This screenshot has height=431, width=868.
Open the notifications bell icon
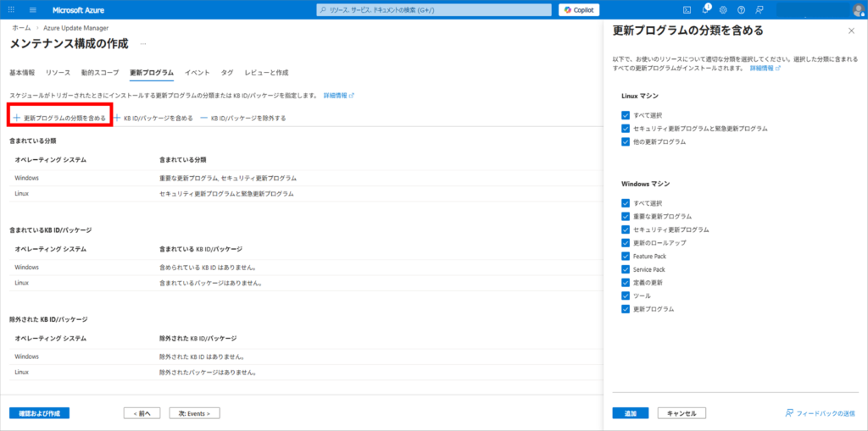click(x=705, y=10)
